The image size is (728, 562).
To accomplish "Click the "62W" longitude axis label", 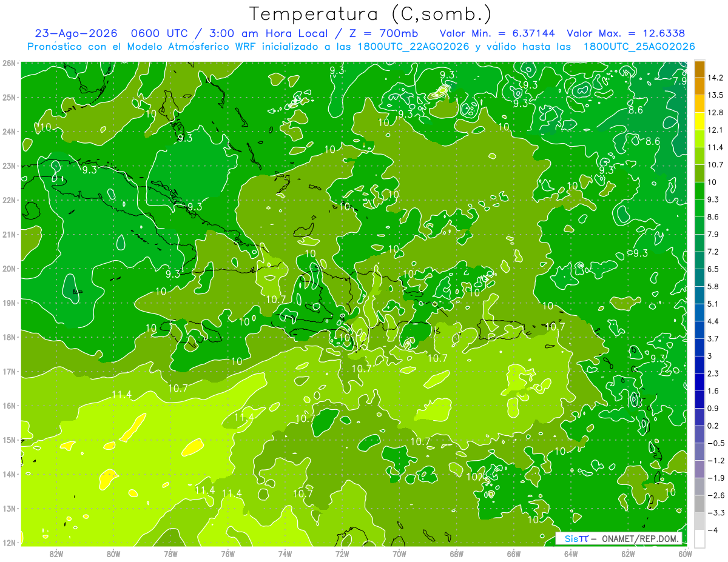I will pyautogui.click(x=628, y=554).
